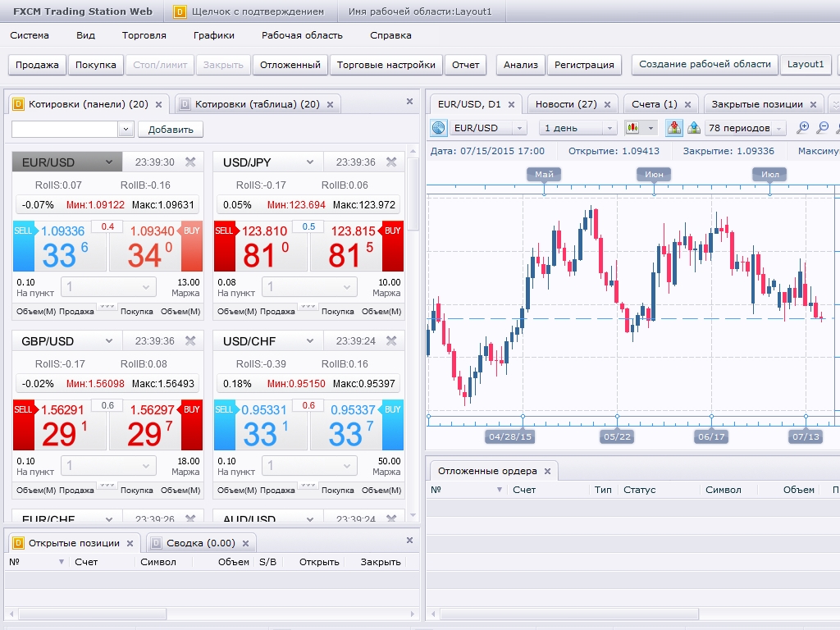Sell EUR/USD at 1.09336

[x=59, y=246]
